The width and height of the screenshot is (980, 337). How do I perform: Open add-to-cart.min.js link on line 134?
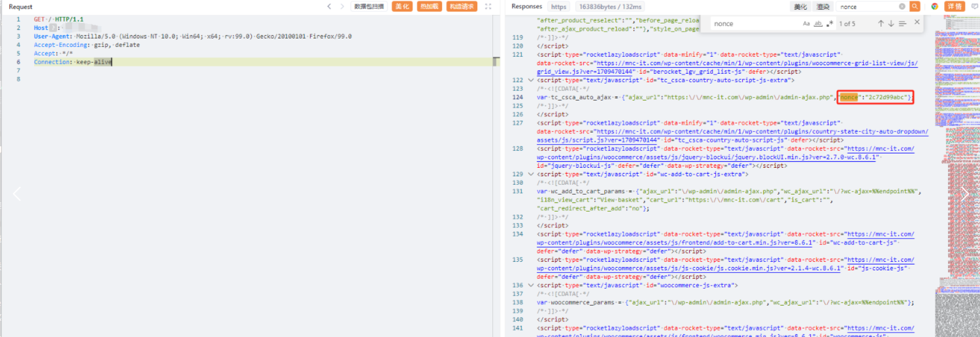click(x=724, y=238)
